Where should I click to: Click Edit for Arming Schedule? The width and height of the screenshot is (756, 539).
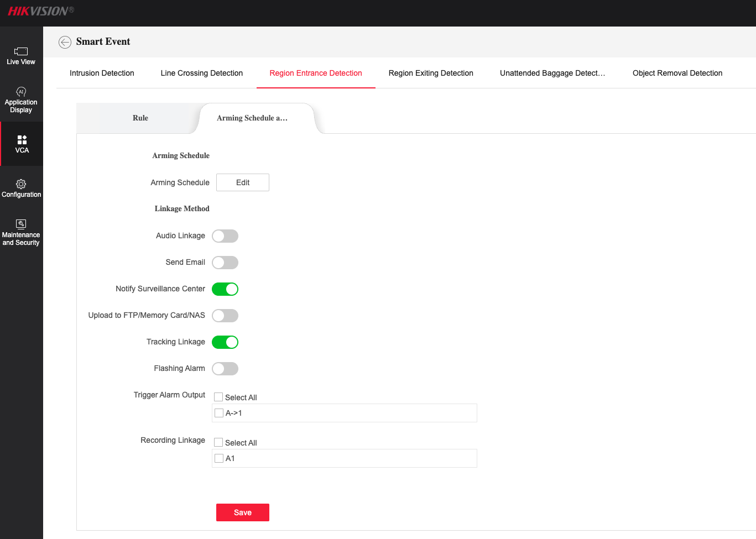243,182
